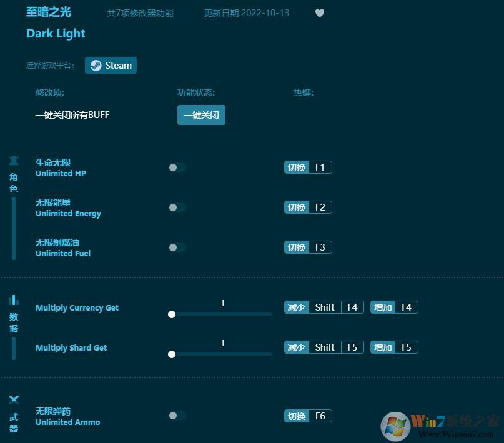The width and height of the screenshot is (504, 443).
Task: Click the Multiply Shard Get slider handle
Action: [x=172, y=354]
